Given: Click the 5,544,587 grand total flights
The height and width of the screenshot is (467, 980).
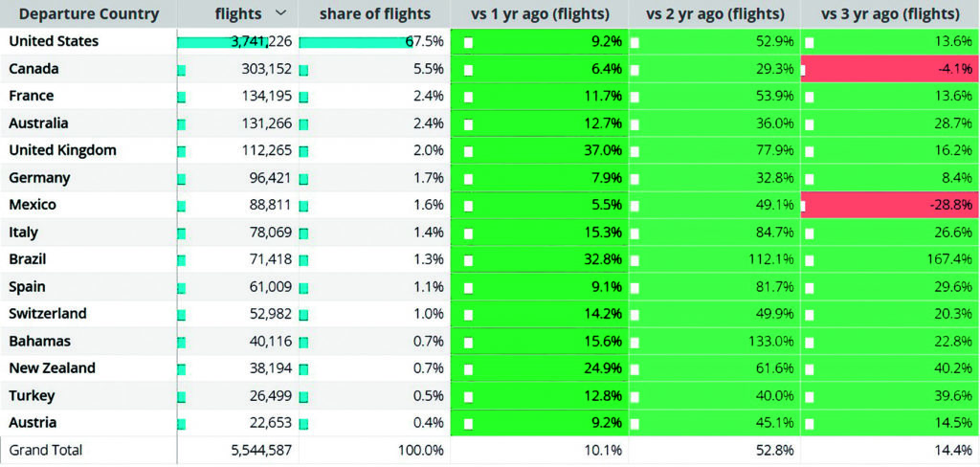Looking at the screenshot, I should [261, 450].
